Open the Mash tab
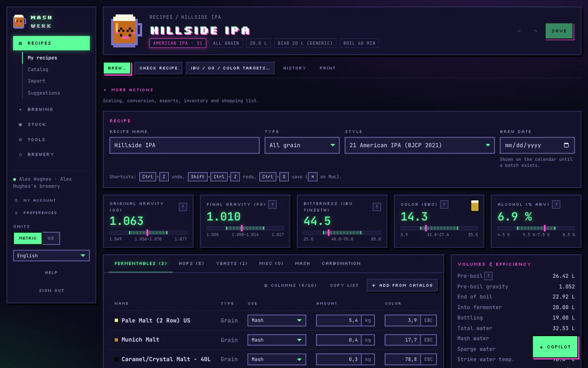This screenshot has width=588, height=368. pos(302,263)
